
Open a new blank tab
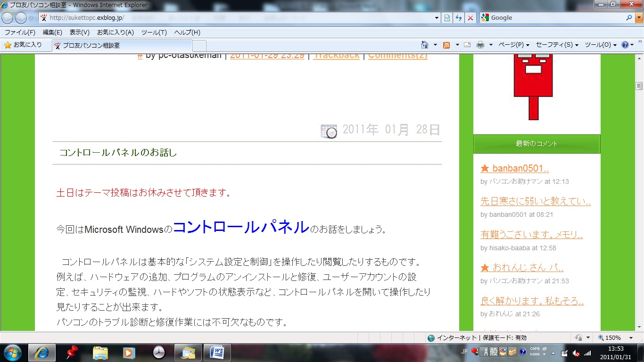(199, 46)
